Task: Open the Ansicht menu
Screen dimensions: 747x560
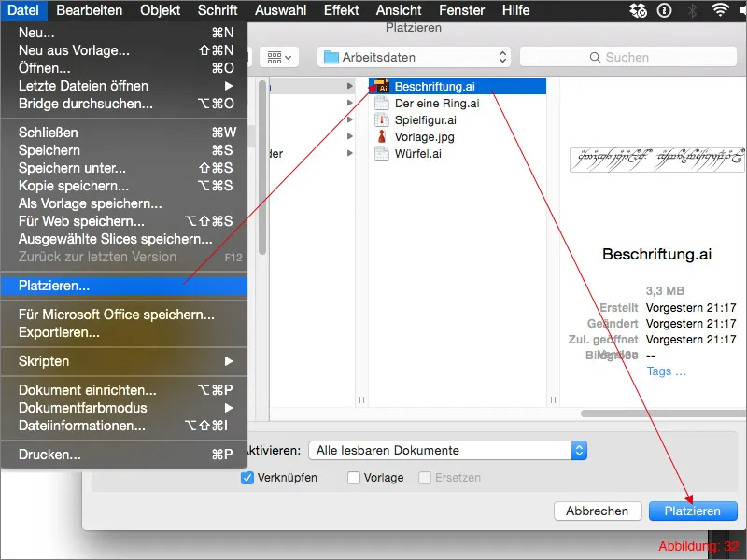Action: (399, 10)
